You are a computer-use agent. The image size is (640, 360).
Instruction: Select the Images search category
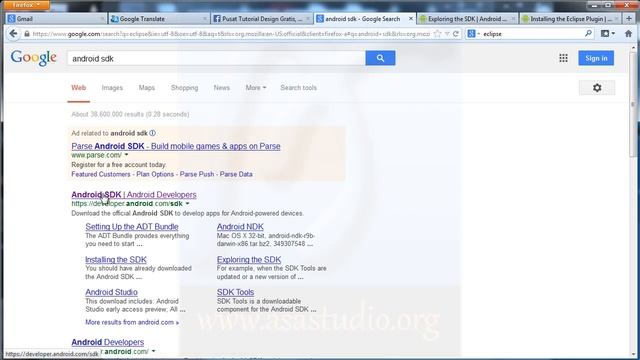(112, 88)
